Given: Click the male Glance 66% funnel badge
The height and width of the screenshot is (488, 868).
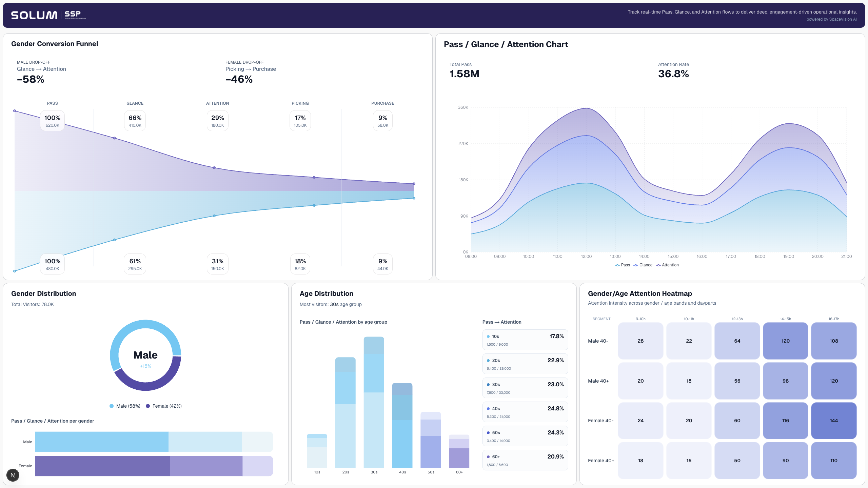Looking at the screenshot, I should point(135,121).
